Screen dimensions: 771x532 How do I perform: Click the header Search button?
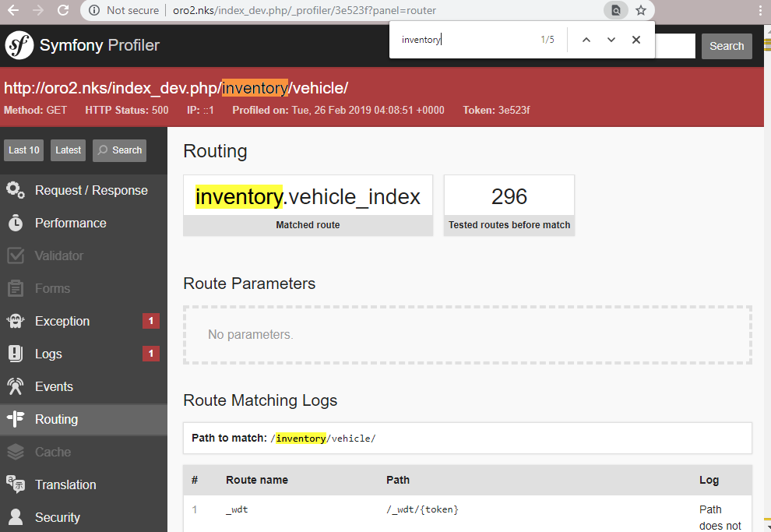(726, 46)
